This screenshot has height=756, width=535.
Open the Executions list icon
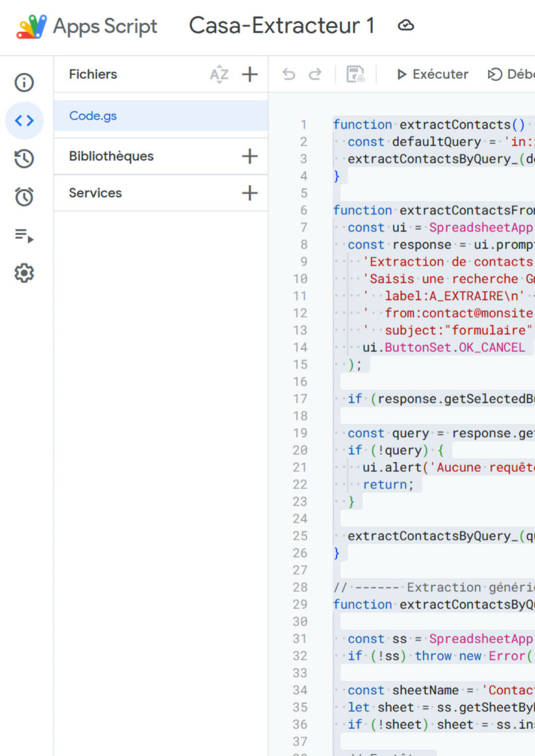[24, 236]
